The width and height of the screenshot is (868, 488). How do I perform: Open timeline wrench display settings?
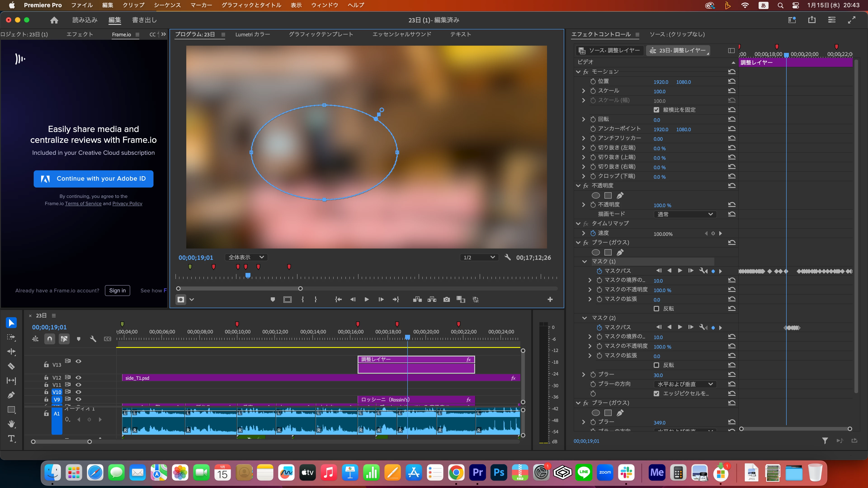coord(93,339)
